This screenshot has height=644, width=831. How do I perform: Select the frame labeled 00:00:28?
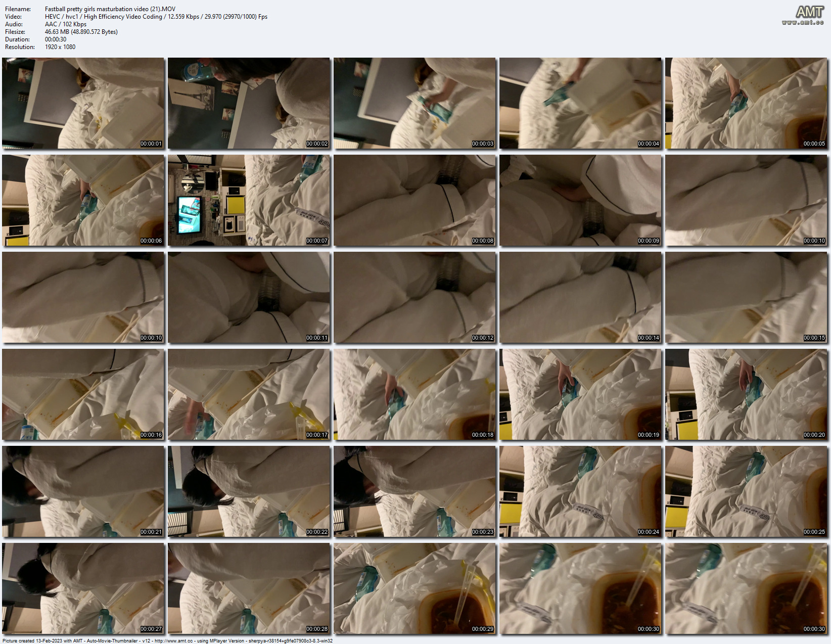[249, 588]
